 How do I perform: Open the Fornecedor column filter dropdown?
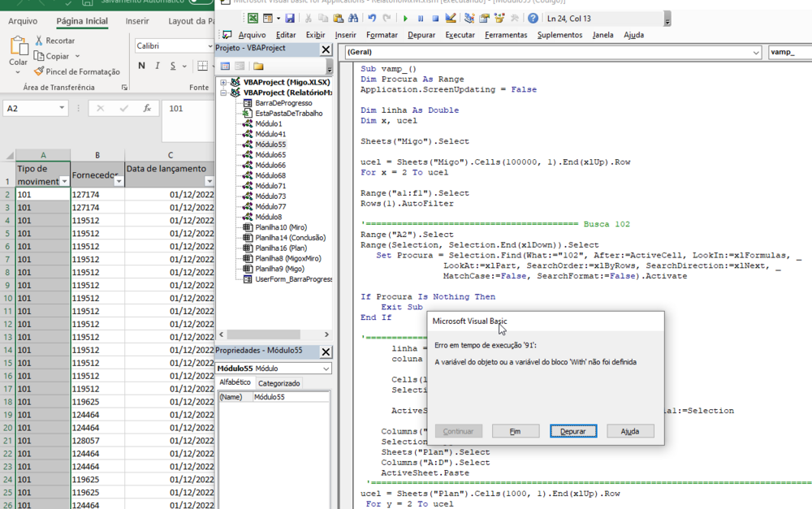click(x=119, y=182)
